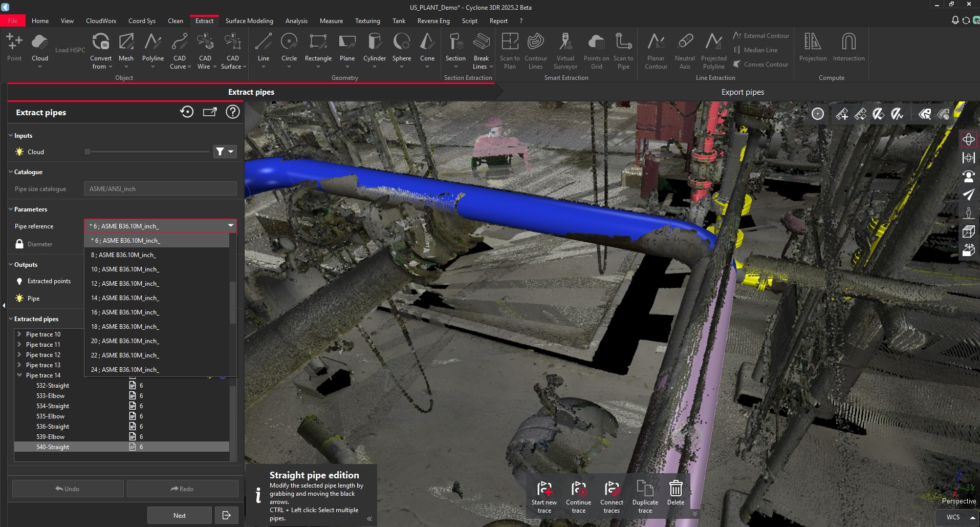Open the Pipe reference dropdown
Viewport: 980px width, 527px height.
(230, 225)
